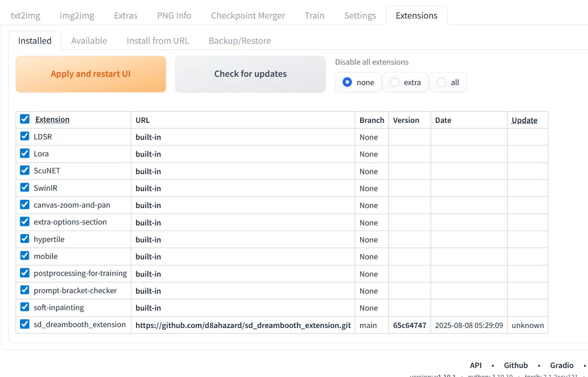Disable canvas-zoom-and-pan extension checkbox

(x=25, y=205)
